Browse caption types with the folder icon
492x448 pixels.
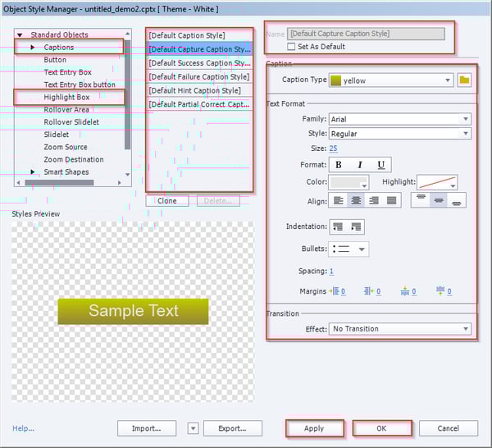click(x=464, y=80)
